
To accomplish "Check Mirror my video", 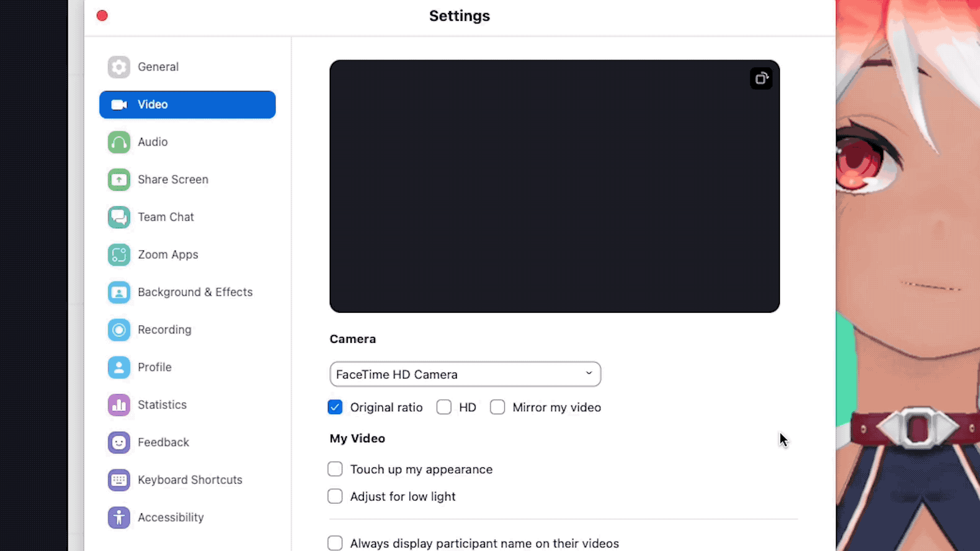I will (497, 407).
